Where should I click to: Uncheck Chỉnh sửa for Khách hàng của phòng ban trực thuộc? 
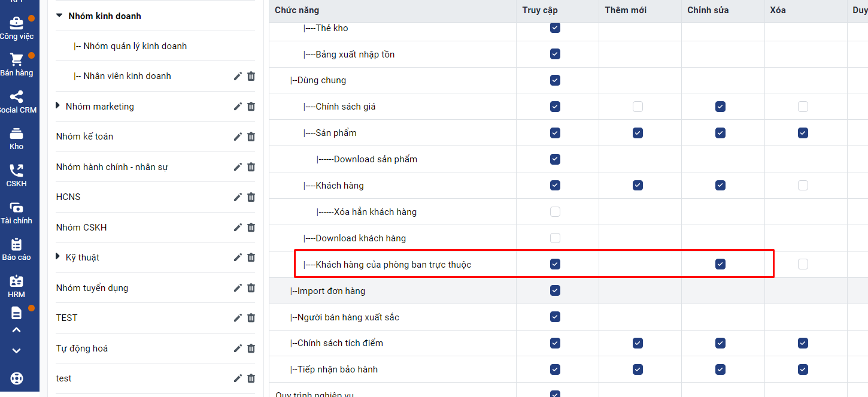click(720, 264)
